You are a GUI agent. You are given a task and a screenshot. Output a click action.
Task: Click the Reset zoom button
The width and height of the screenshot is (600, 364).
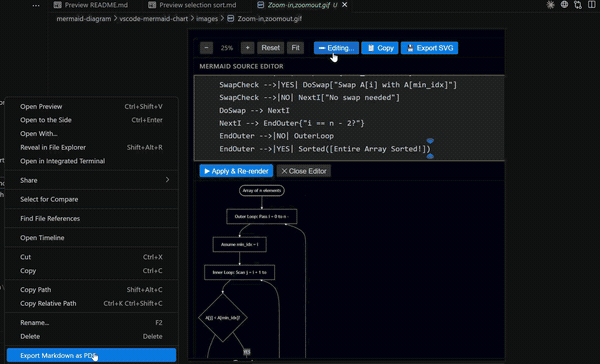271,48
